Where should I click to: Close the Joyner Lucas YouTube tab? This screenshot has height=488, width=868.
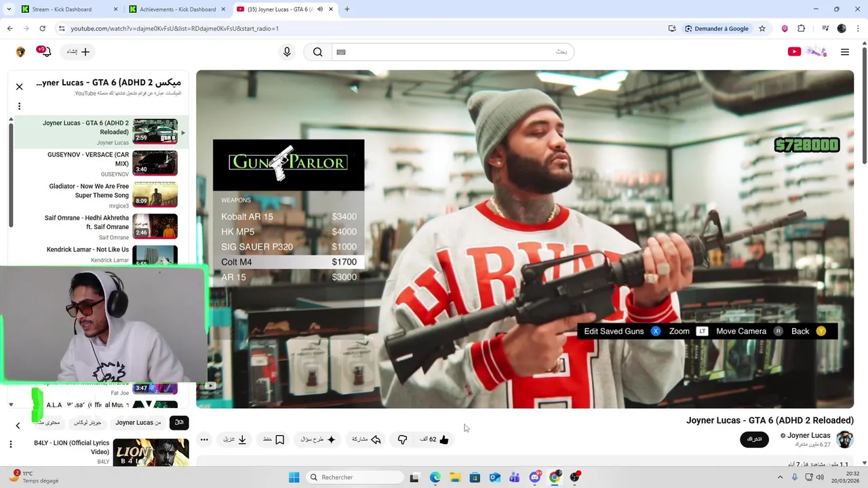coord(331,9)
